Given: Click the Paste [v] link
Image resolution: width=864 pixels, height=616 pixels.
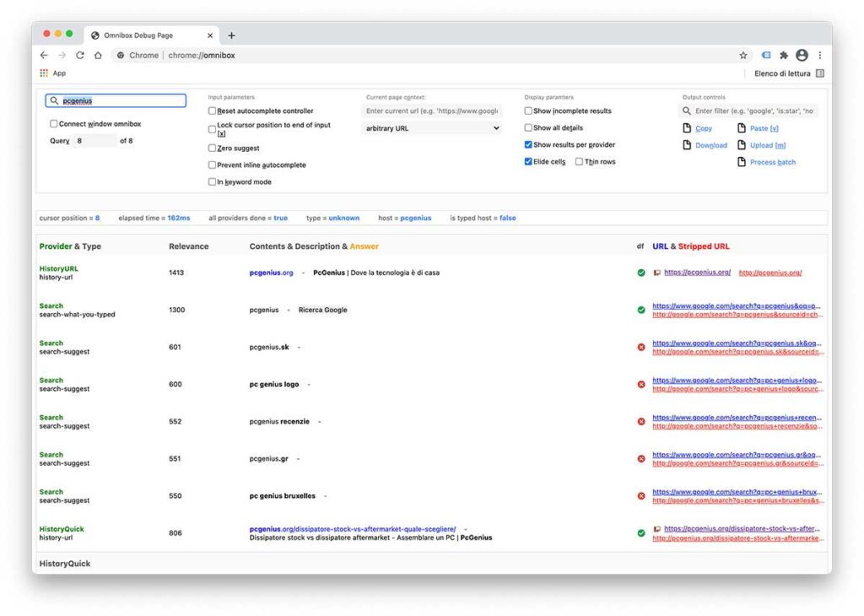Looking at the screenshot, I should tap(764, 128).
